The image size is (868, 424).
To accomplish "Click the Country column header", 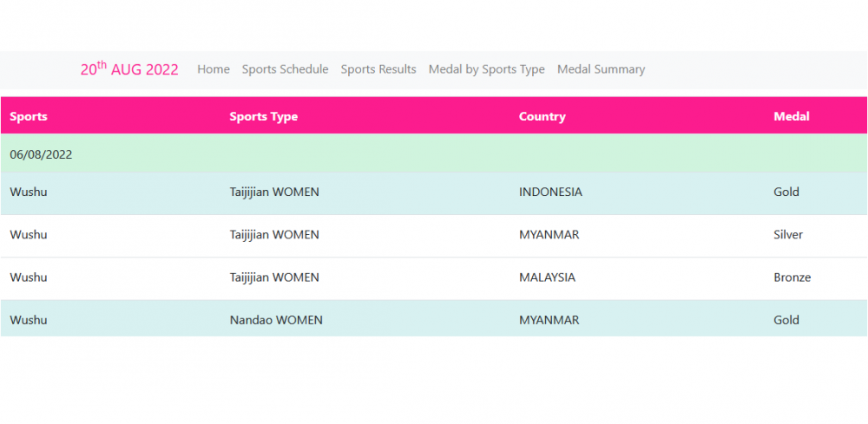I will pyautogui.click(x=542, y=116).
